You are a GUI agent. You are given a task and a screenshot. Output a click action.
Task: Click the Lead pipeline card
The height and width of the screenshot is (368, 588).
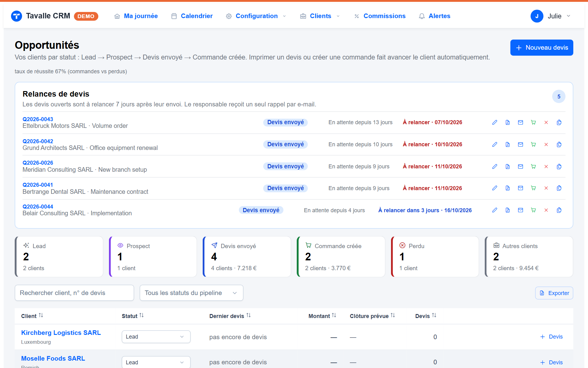pos(59,257)
